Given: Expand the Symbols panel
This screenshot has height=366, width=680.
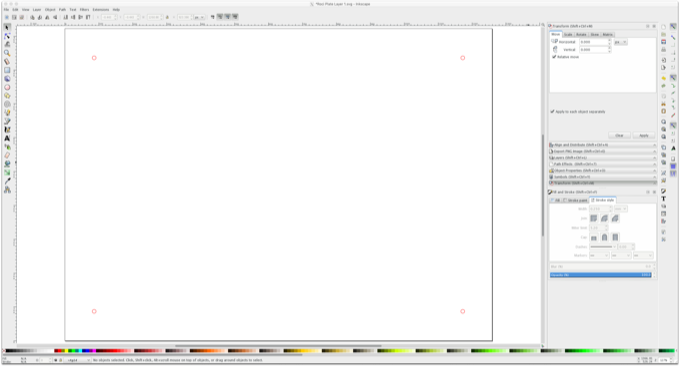Looking at the screenshot, I should pos(602,177).
